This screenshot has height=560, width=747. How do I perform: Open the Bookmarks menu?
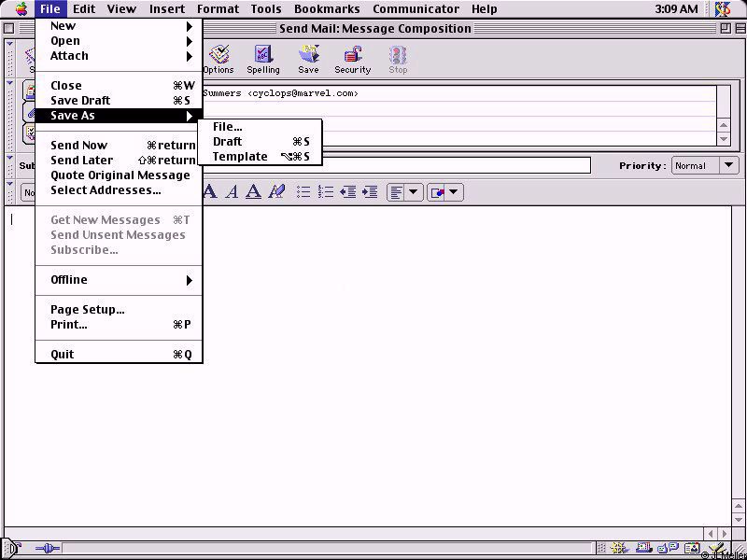tap(327, 8)
